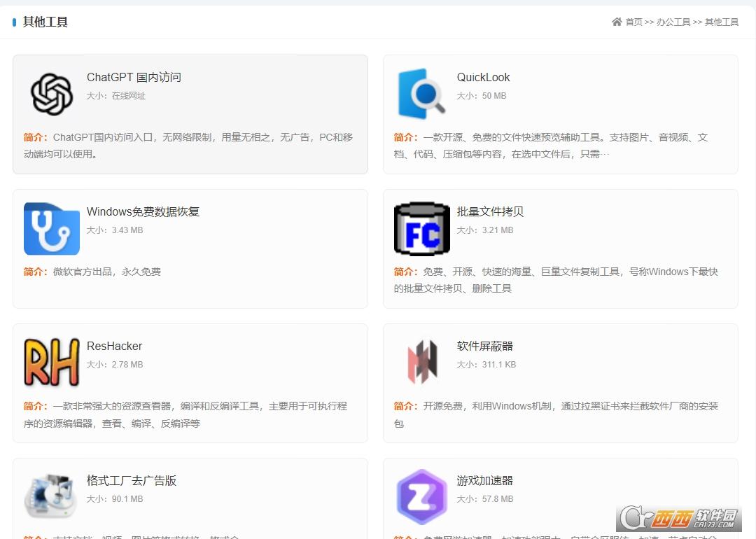Click size text 大小：3.43 MB
Image resolution: width=756 pixels, height=539 pixels.
click(x=115, y=230)
